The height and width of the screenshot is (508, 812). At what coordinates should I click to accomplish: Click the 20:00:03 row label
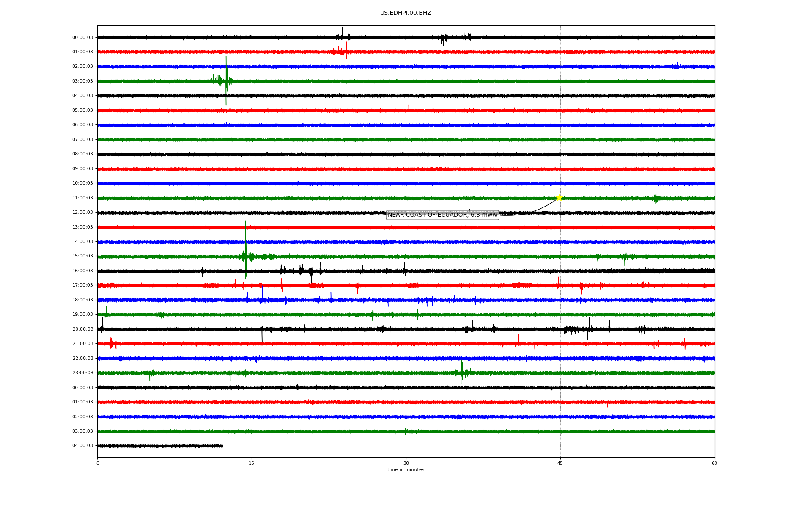point(82,329)
